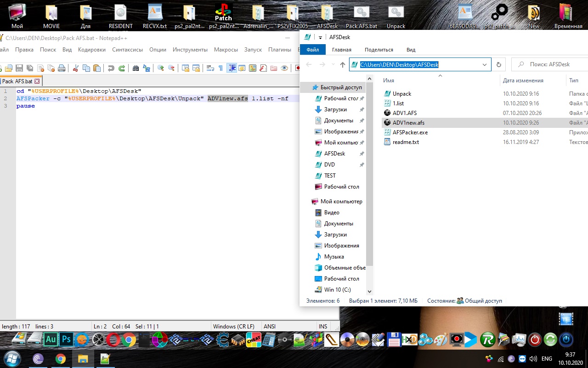Select the Unpack folder in file list

(x=402, y=94)
